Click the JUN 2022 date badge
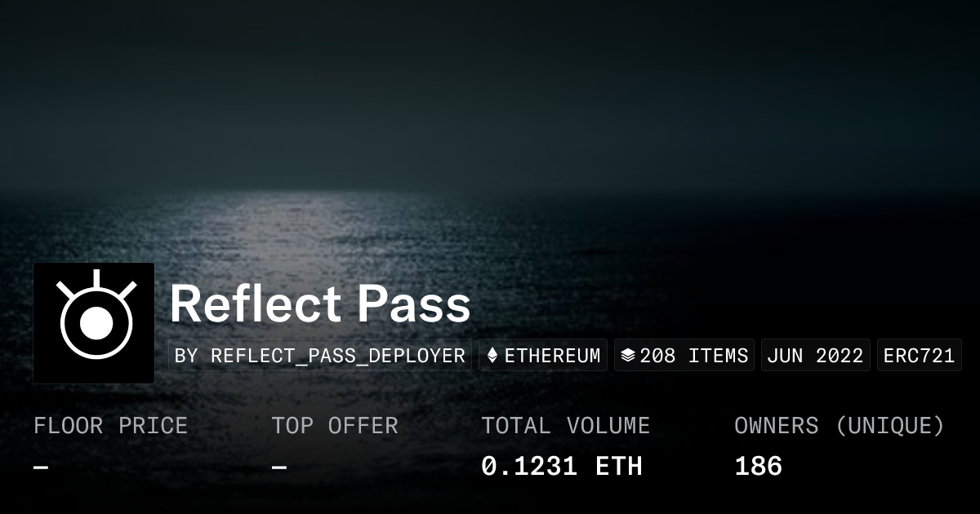The height and width of the screenshot is (514, 980). click(x=815, y=356)
